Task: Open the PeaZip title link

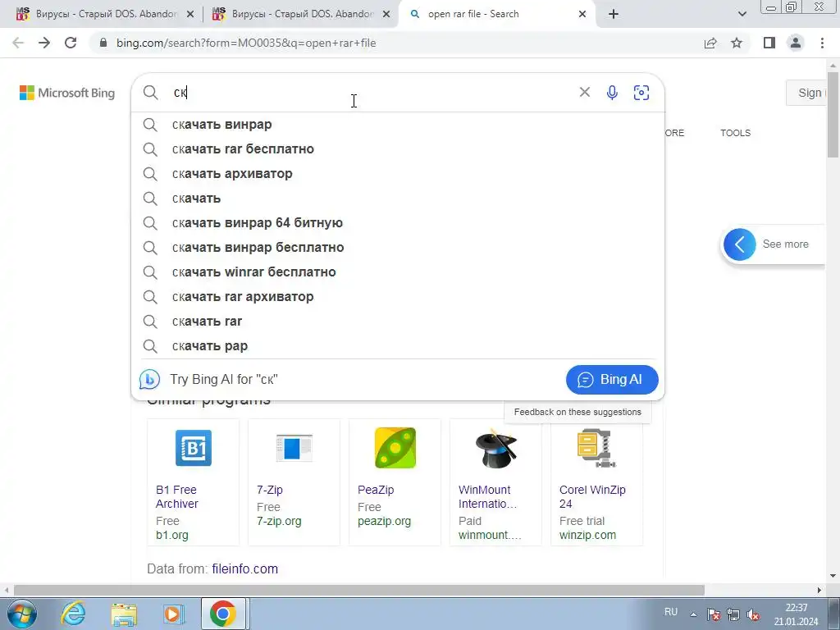Action: 376,490
